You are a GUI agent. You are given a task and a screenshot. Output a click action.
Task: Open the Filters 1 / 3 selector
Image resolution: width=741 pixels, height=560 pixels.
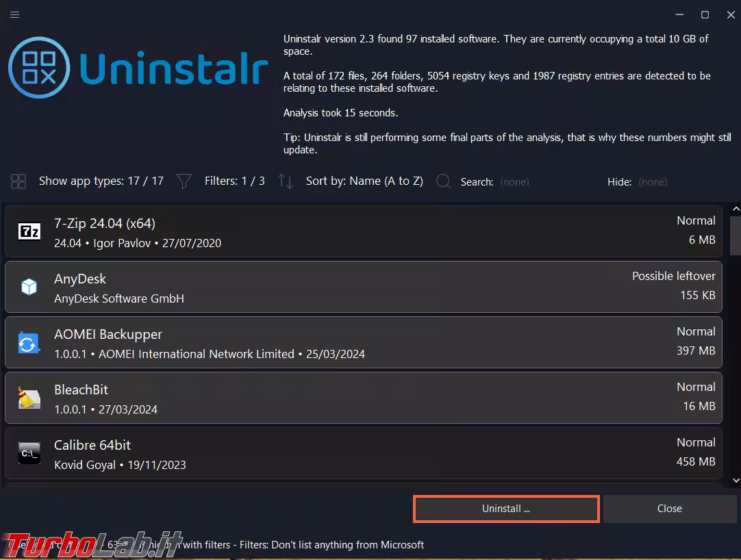click(234, 181)
